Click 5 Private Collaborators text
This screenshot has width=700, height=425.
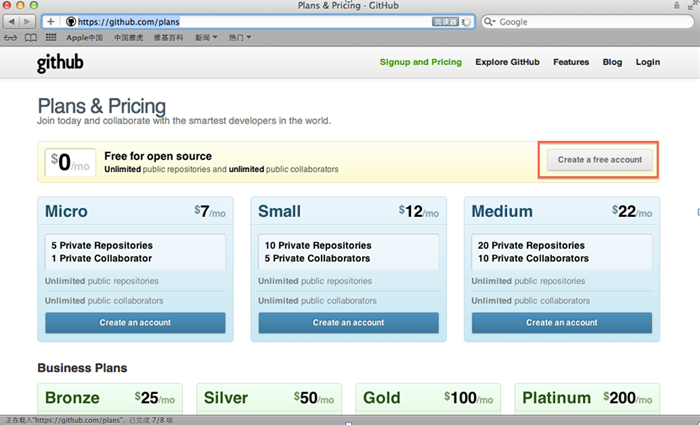(317, 258)
